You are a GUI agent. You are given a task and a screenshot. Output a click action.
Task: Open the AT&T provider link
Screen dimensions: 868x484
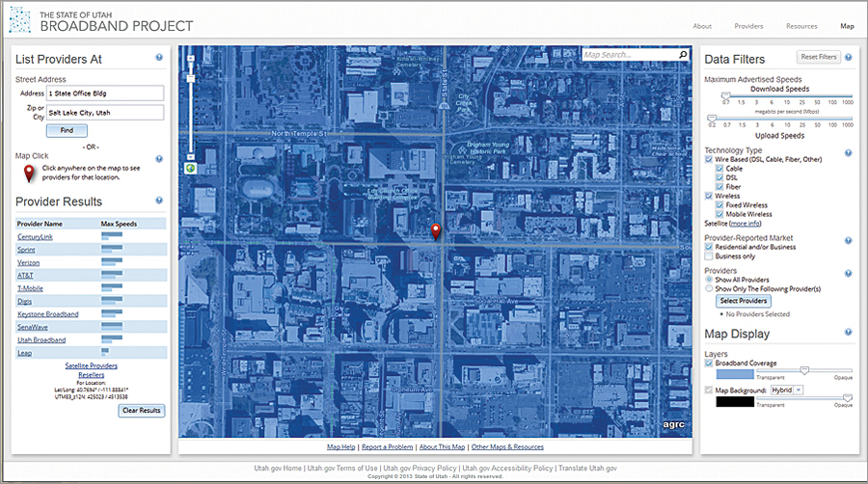click(x=25, y=276)
